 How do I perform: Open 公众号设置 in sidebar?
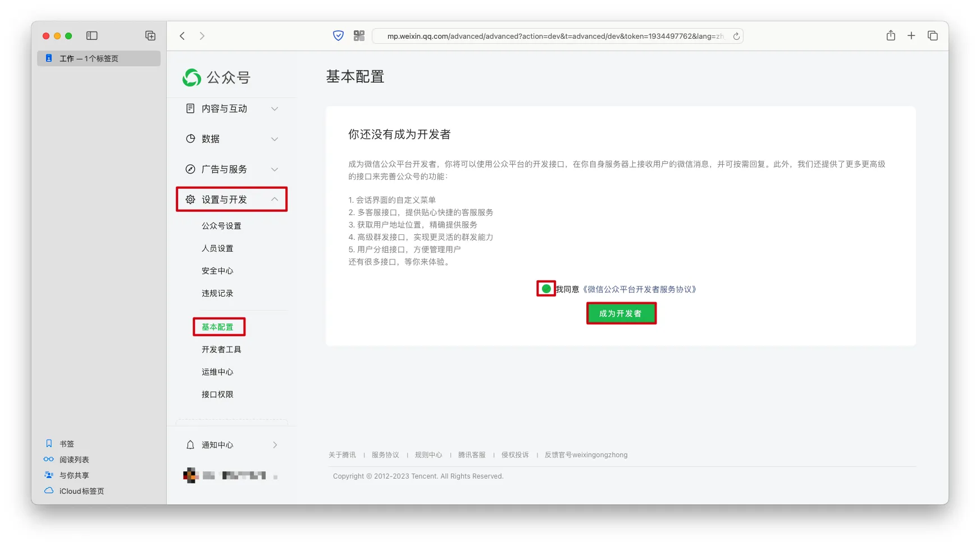click(x=221, y=226)
